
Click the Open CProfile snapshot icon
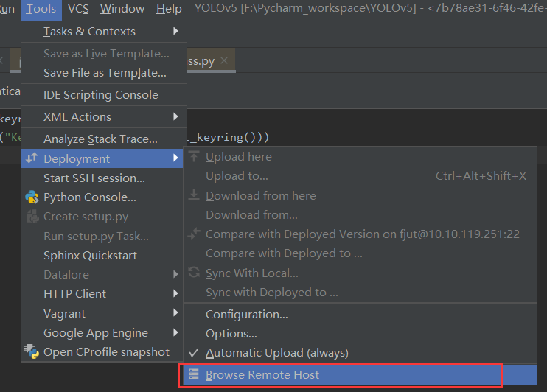click(x=32, y=351)
